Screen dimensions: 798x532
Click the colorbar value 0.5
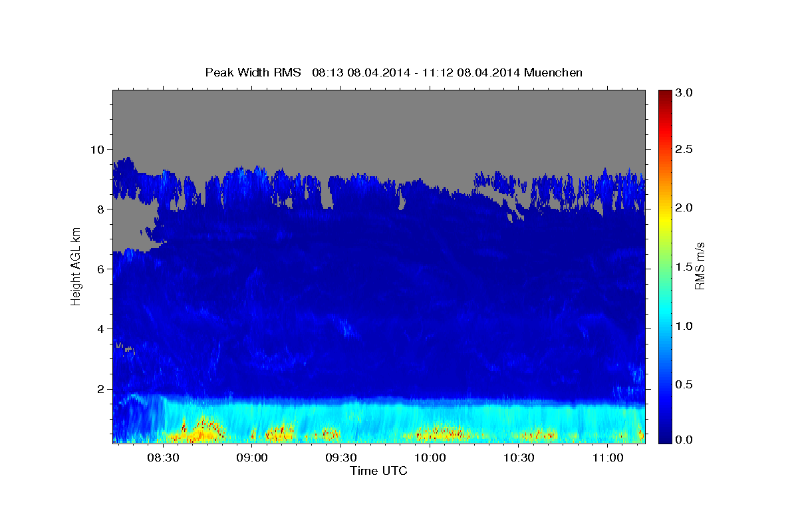684,384
